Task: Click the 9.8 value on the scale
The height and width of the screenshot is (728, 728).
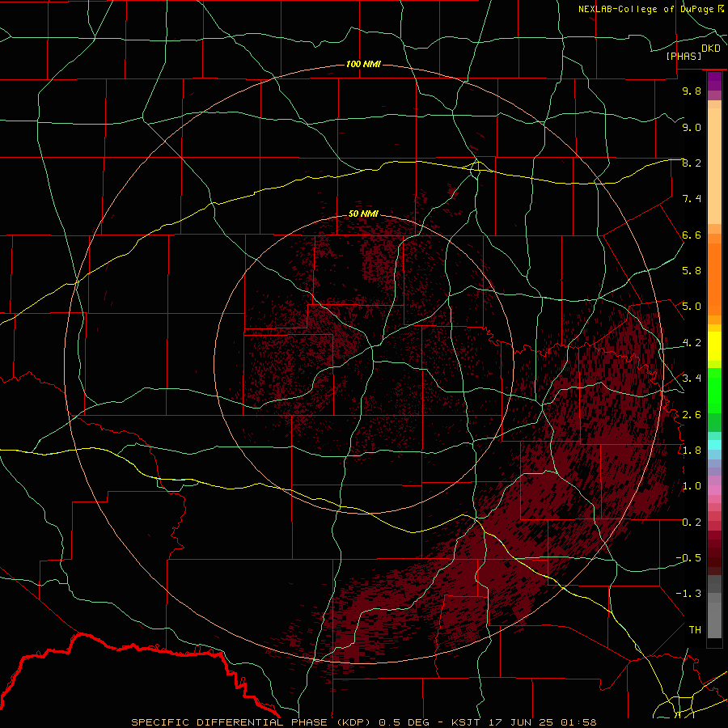Action: click(x=692, y=91)
